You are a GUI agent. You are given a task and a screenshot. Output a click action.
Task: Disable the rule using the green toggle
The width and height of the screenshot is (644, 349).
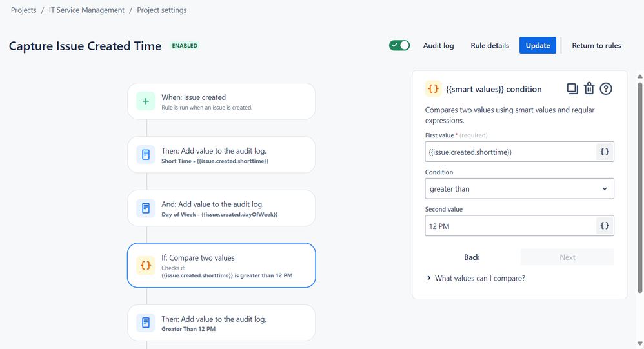(x=399, y=45)
